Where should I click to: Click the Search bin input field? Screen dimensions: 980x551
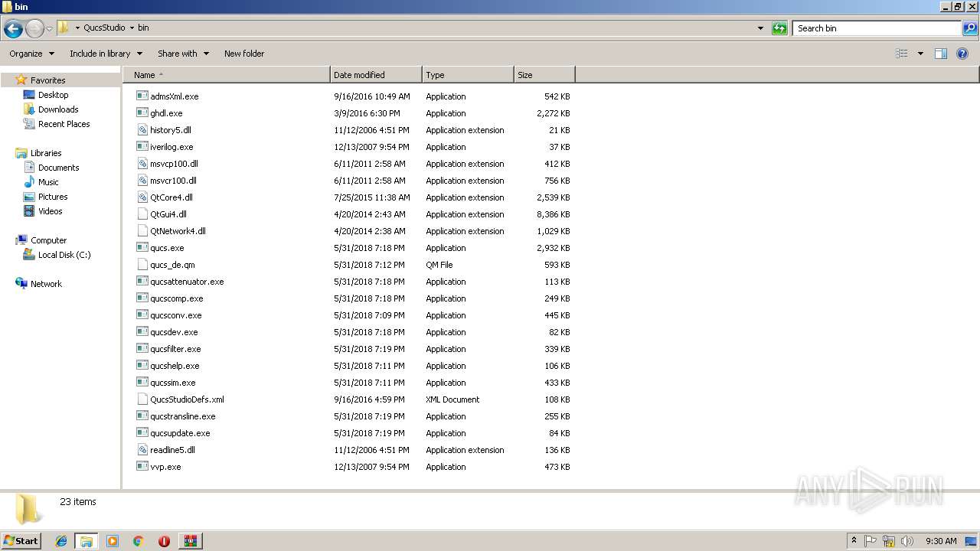click(877, 28)
